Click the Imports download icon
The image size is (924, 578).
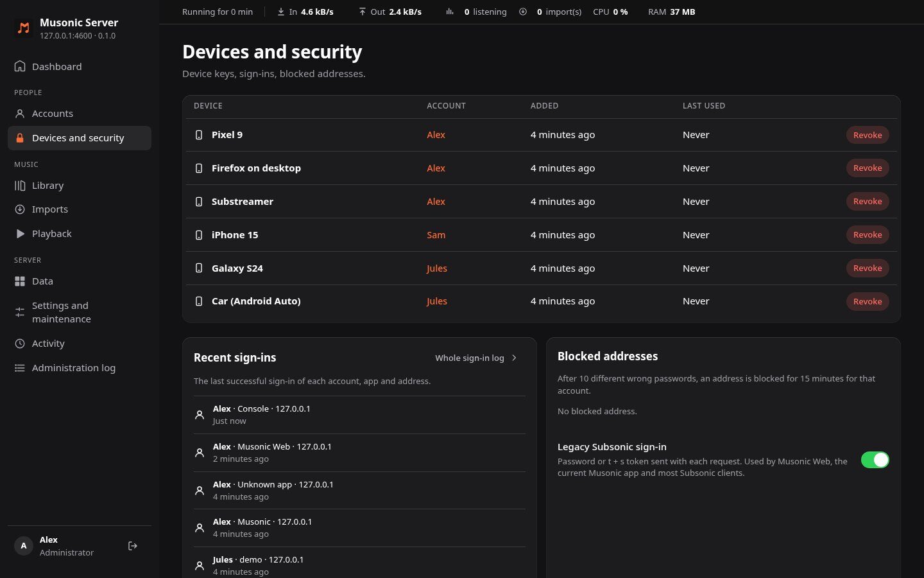click(x=20, y=209)
